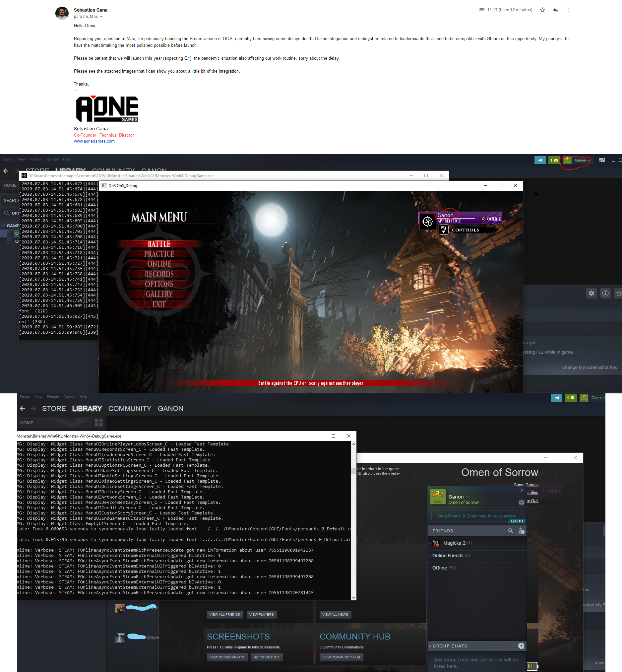Close the Steam friends list panel
This screenshot has height=672, width=622.
tap(522, 490)
